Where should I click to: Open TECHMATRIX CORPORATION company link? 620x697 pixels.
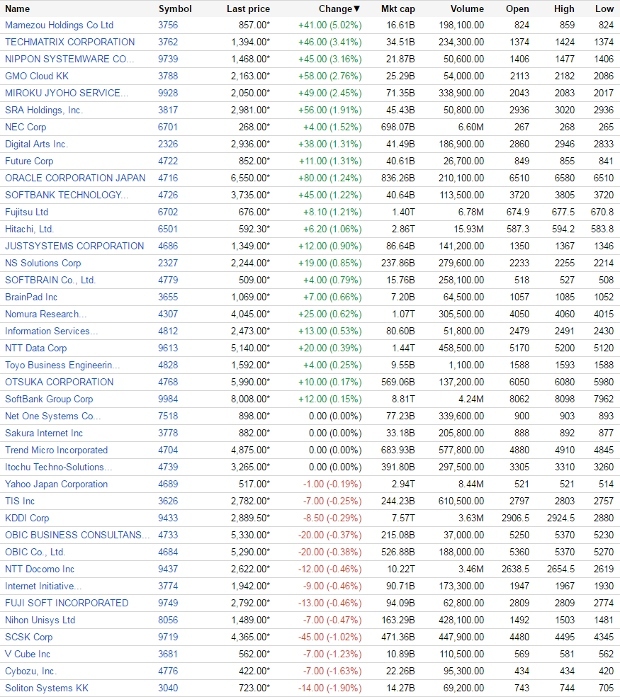(x=70, y=42)
